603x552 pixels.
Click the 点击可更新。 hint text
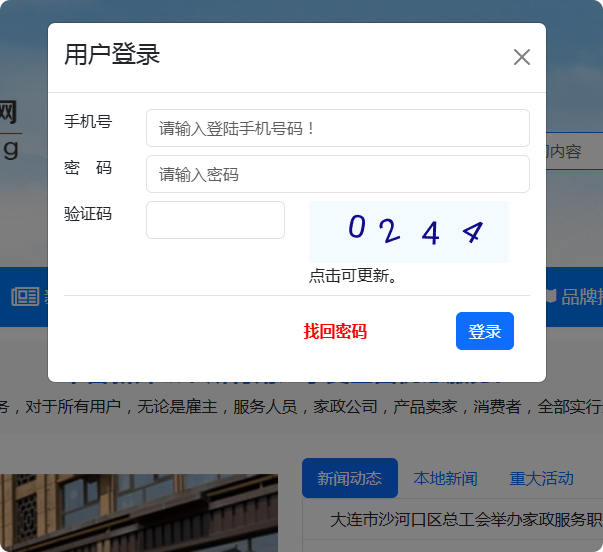click(x=353, y=275)
